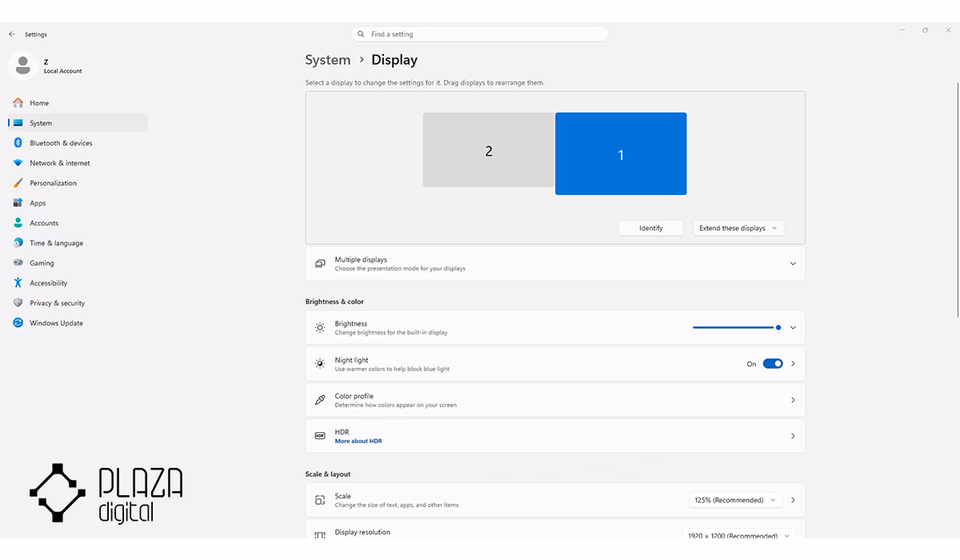Open the Display resolution dropdown
The height and width of the screenshot is (560, 960).
tap(740, 535)
